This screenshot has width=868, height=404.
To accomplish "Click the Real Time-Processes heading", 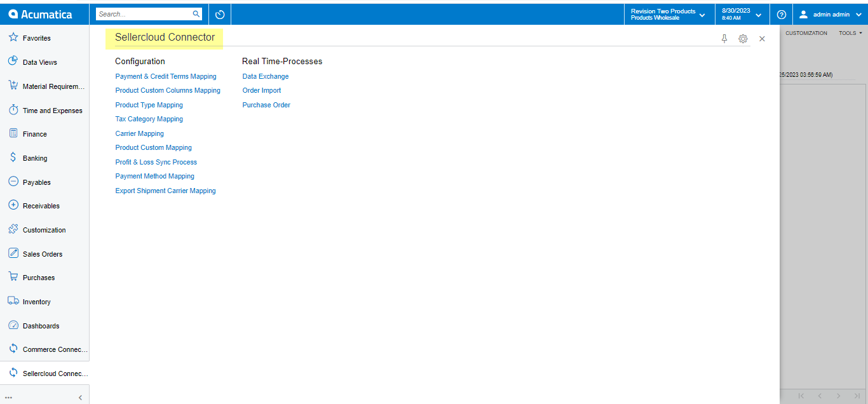I will (x=282, y=62).
